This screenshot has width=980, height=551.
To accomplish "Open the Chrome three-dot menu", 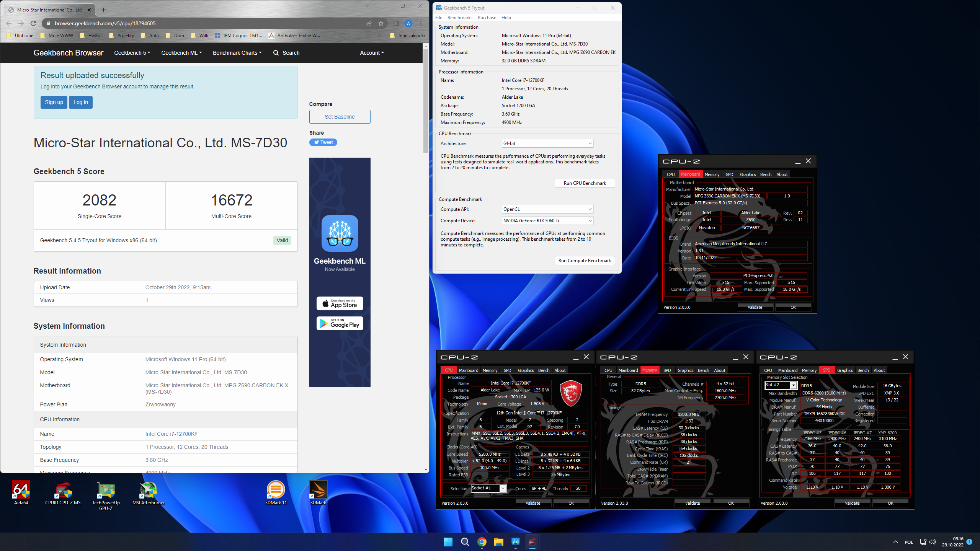I will click(x=421, y=23).
